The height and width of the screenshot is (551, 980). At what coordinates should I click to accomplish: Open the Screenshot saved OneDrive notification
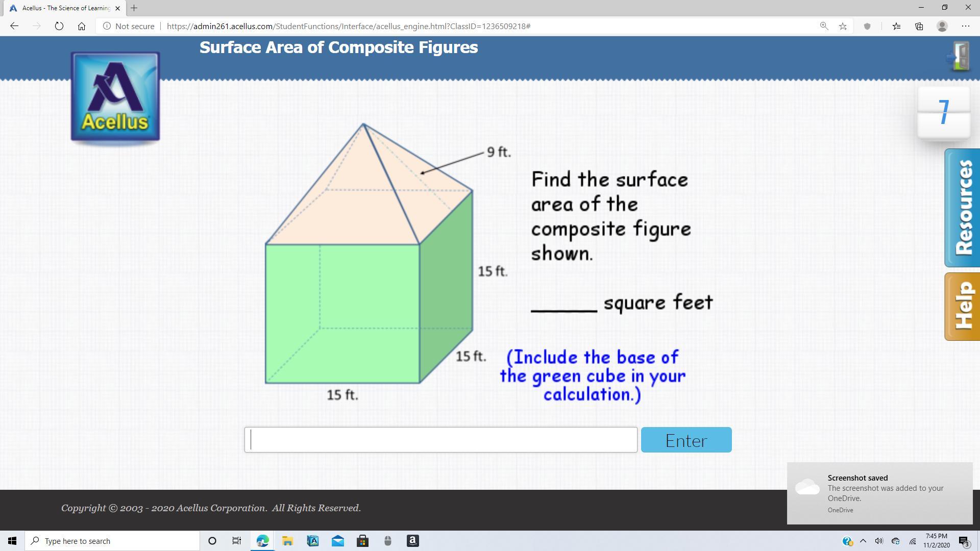coord(879,493)
